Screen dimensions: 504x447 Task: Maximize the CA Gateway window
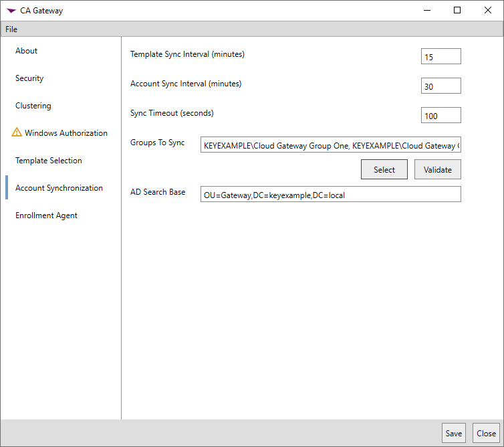coord(457,10)
